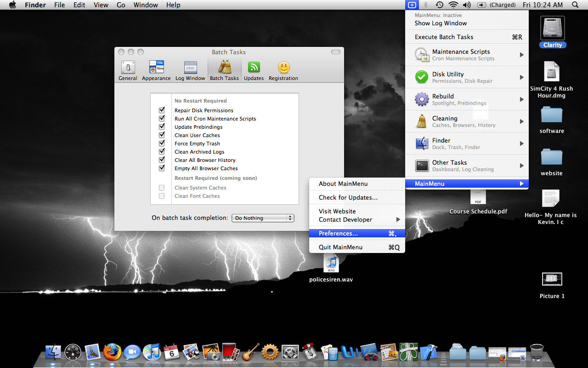588x368 pixels.
Task: Choose Show Log Window
Action: (x=467, y=23)
